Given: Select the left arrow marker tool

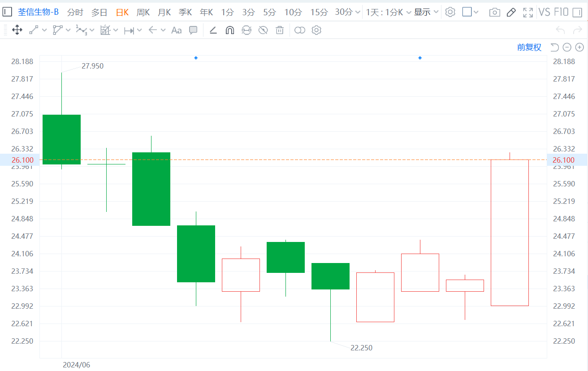Looking at the screenshot, I should [x=153, y=30].
